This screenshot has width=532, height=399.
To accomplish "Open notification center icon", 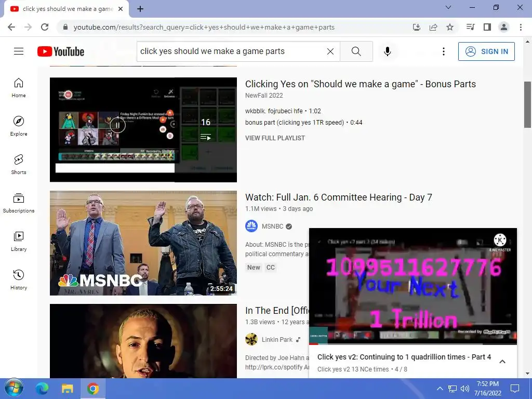I will (515, 389).
